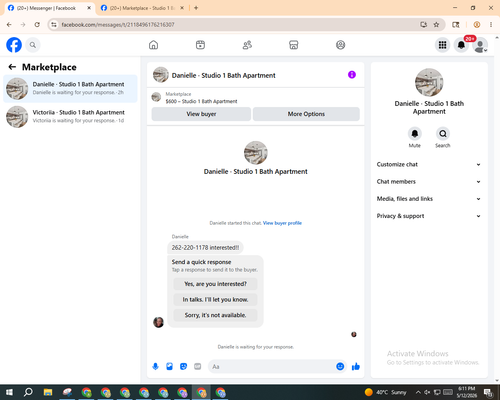Close the Messenger | Facebook tab

[x=89, y=8]
